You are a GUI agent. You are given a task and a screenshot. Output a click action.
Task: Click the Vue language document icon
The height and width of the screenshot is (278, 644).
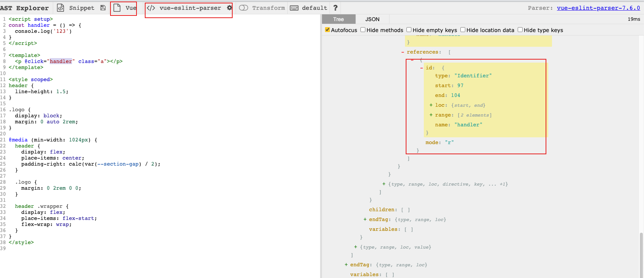pos(117,8)
